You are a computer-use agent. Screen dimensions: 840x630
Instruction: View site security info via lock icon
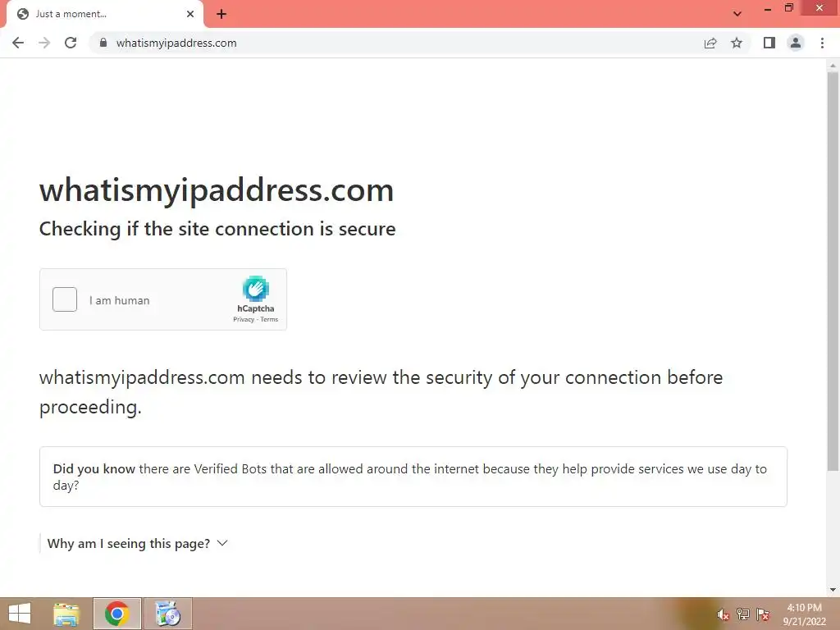pos(103,43)
